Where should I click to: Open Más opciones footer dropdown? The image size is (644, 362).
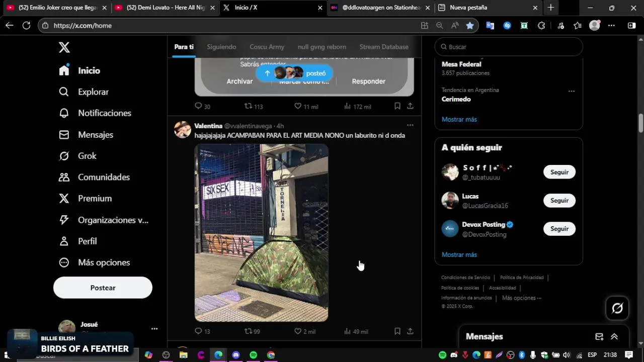(522, 298)
